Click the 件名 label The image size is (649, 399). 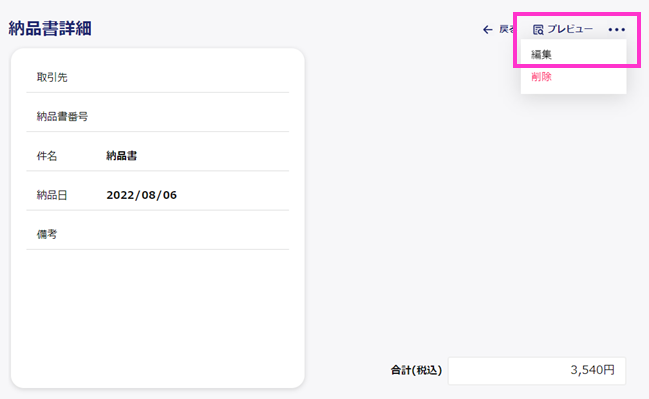[x=47, y=156]
